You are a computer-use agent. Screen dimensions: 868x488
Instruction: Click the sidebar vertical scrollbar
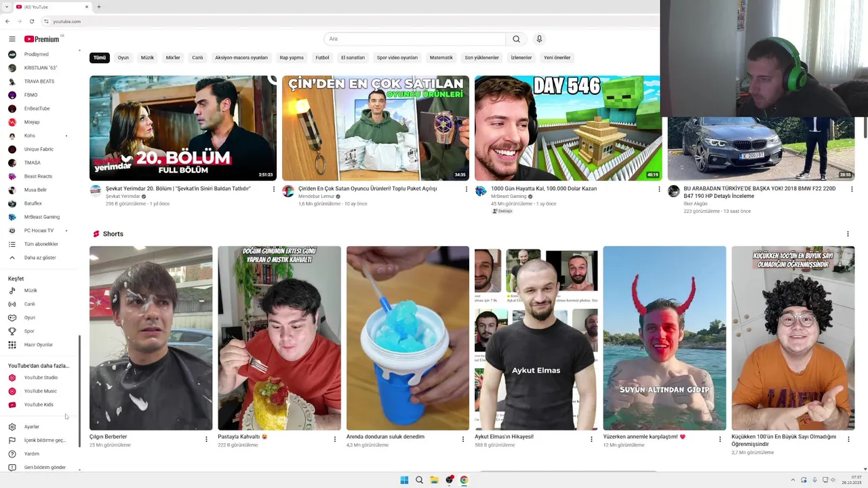click(80, 390)
